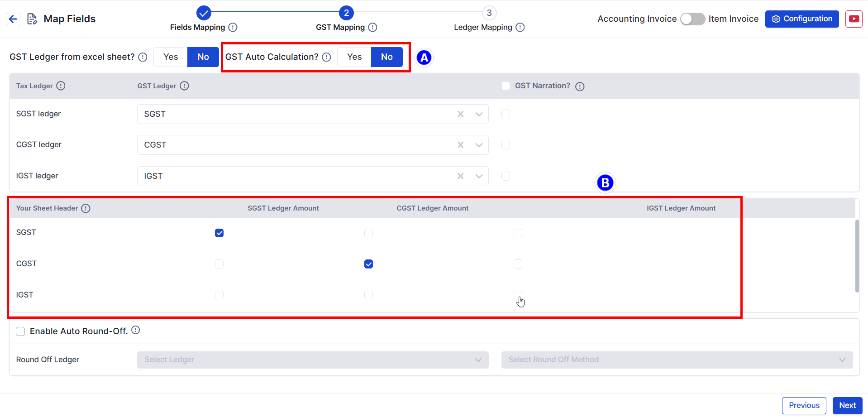Screen dimensions: 868x417
Task: Go to step 3 Ledger Mapping
Action: 489,13
